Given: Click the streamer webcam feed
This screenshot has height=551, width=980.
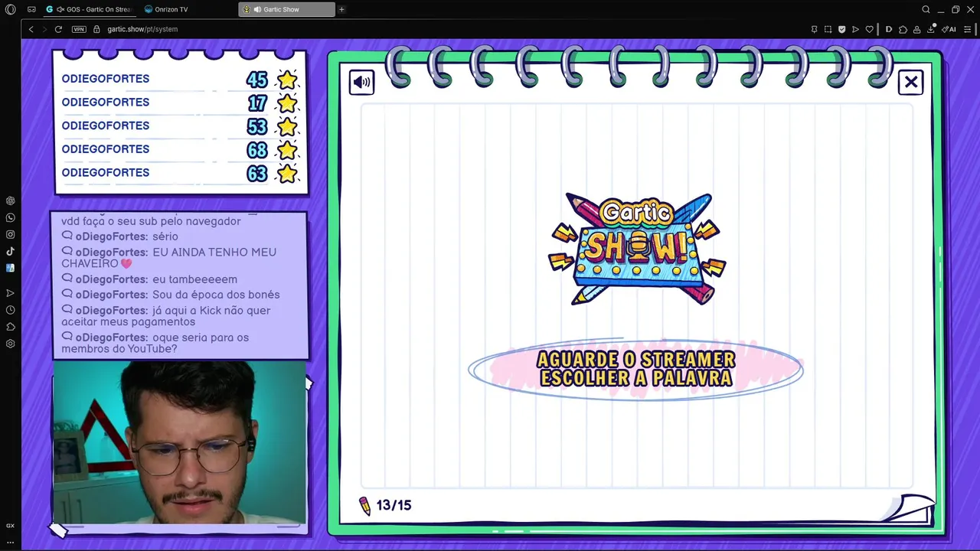Looking at the screenshot, I should tap(180, 442).
